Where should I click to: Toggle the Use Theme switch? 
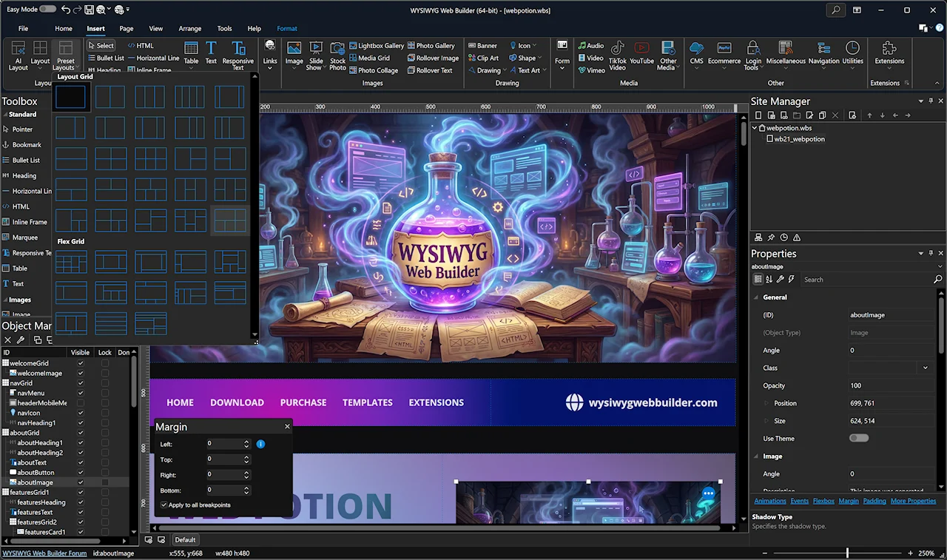pos(859,438)
